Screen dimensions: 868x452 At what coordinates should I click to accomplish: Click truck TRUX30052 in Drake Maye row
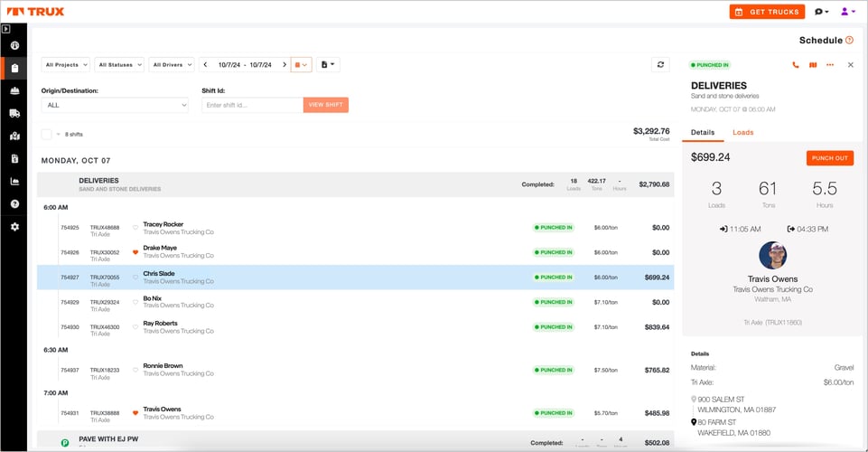105,252
